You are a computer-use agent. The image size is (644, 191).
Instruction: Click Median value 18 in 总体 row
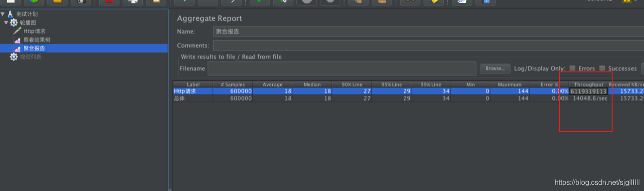(312, 98)
